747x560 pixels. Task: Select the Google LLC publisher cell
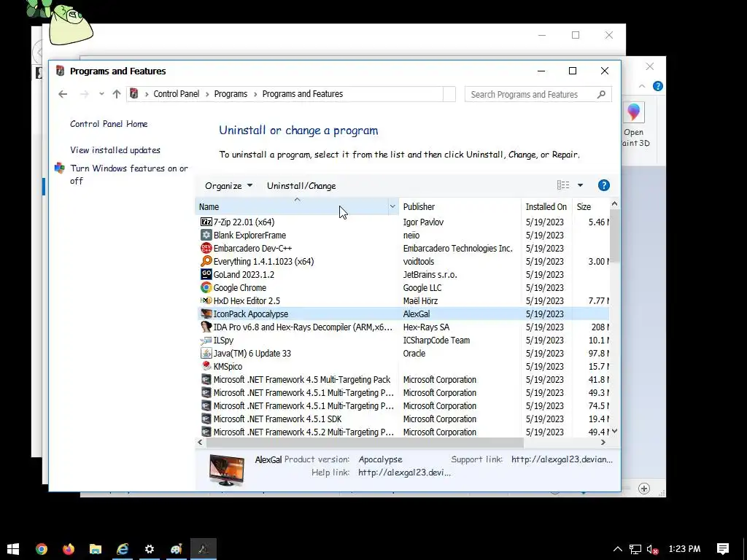[x=422, y=287]
